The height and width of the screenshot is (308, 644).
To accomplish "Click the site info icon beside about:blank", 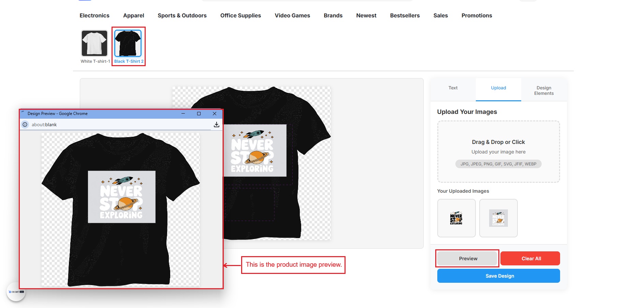I will coord(25,124).
